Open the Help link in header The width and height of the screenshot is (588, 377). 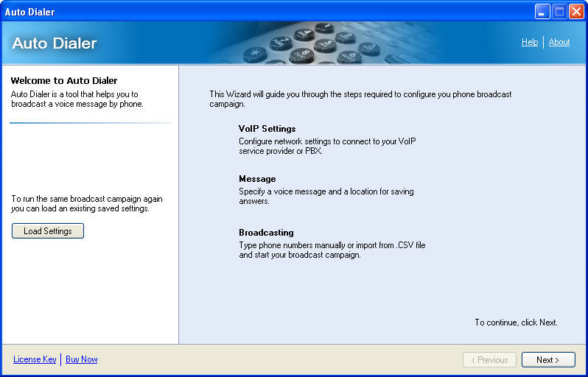529,42
